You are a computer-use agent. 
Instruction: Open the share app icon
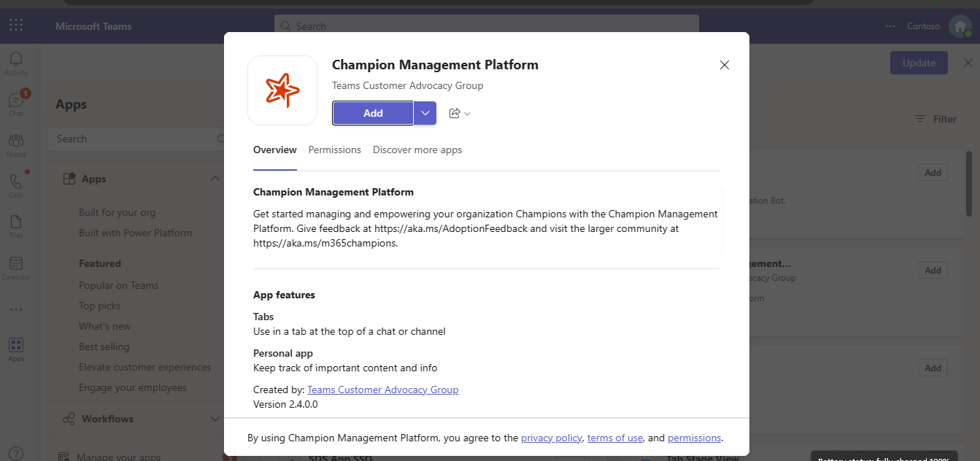[x=455, y=113]
